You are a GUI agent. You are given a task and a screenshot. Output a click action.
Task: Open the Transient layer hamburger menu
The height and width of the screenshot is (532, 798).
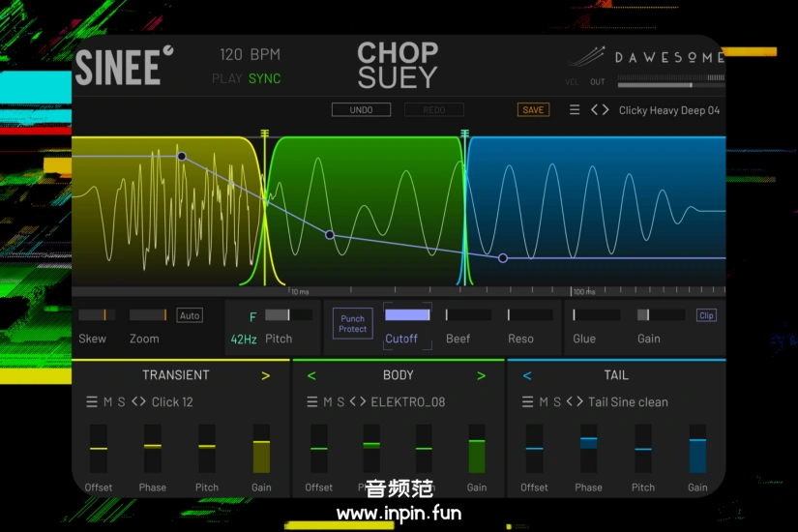92,402
